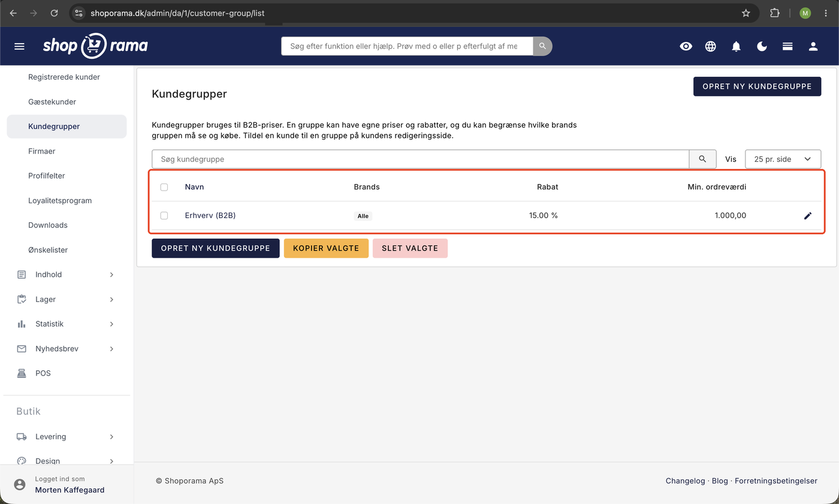Open the Blog footer link

tap(720, 481)
